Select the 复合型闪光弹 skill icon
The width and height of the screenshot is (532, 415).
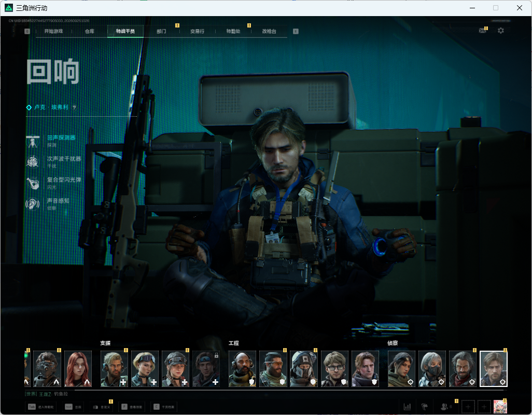33,183
